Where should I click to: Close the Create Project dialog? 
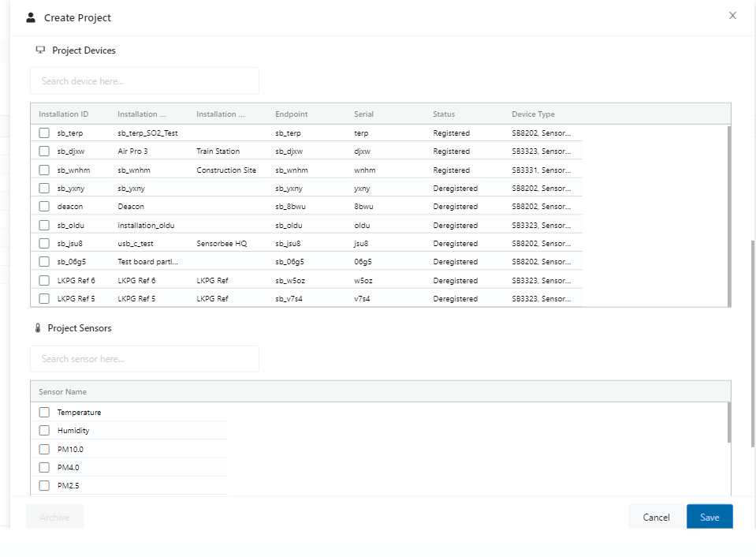click(x=732, y=16)
